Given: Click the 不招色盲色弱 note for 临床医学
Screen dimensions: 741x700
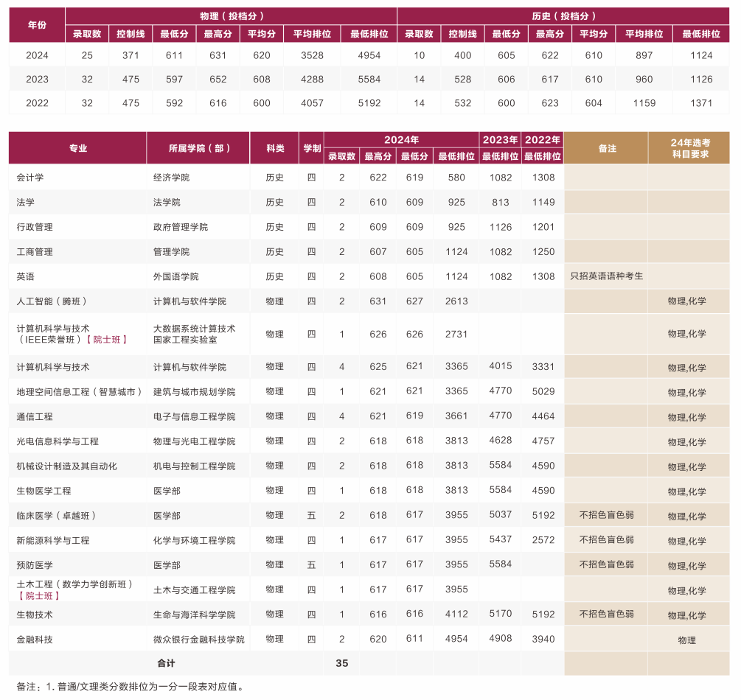Looking at the screenshot, I should pyautogui.click(x=605, y=515).
